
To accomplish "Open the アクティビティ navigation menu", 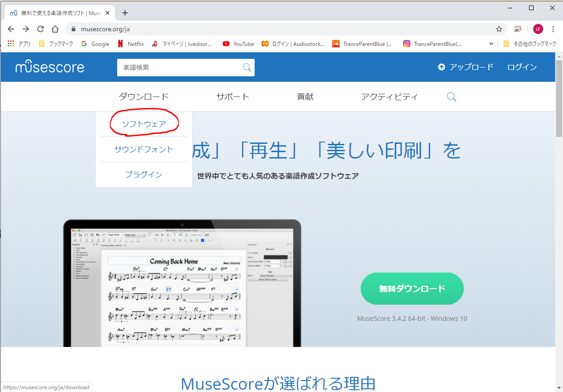I will click(389, 97).
